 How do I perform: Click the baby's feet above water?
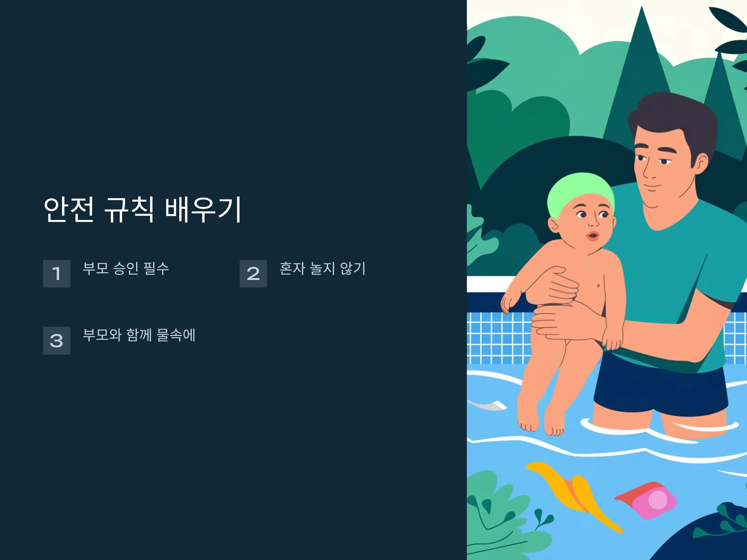540,424
